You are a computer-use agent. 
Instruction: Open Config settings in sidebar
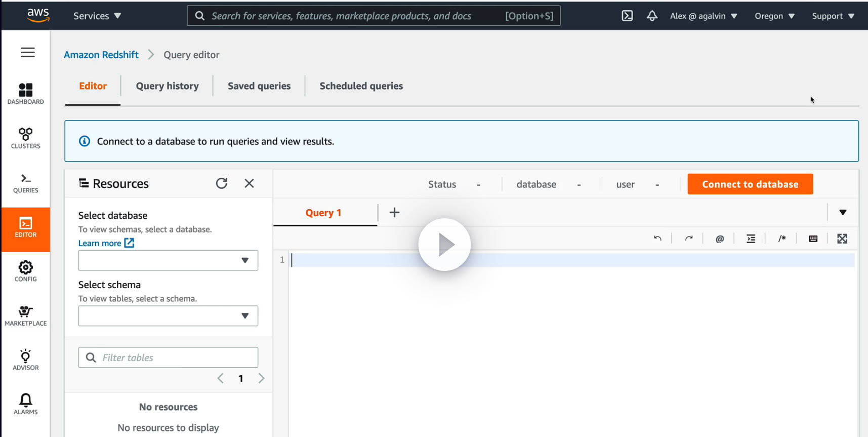(25, 271)
